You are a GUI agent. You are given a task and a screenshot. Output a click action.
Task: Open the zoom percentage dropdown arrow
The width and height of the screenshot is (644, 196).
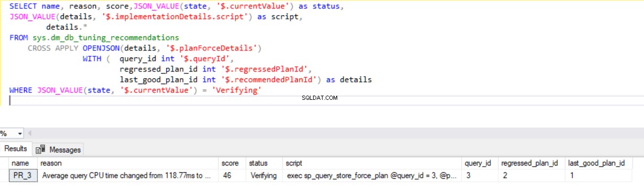[20, 133]
